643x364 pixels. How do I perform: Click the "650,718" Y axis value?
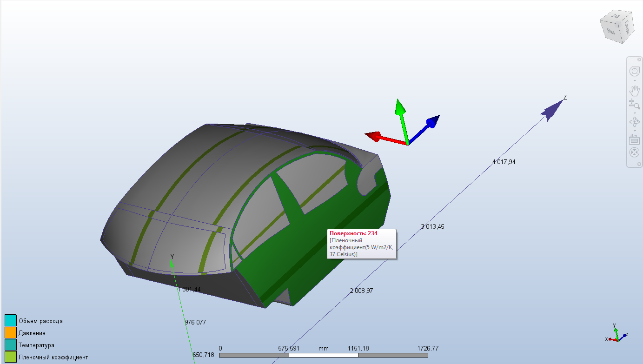(203, 355)
